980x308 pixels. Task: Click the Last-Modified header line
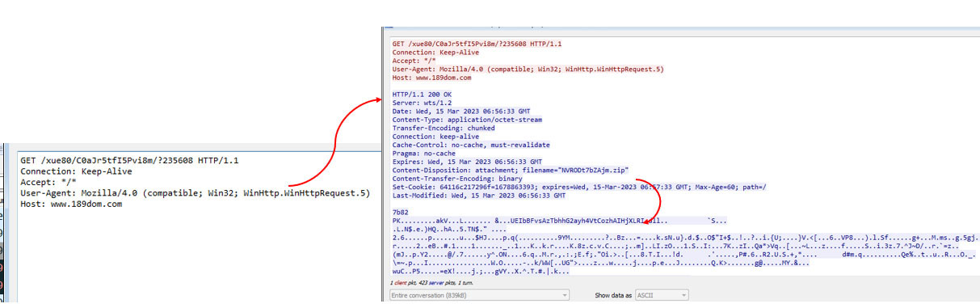click(x=478, y=196)
